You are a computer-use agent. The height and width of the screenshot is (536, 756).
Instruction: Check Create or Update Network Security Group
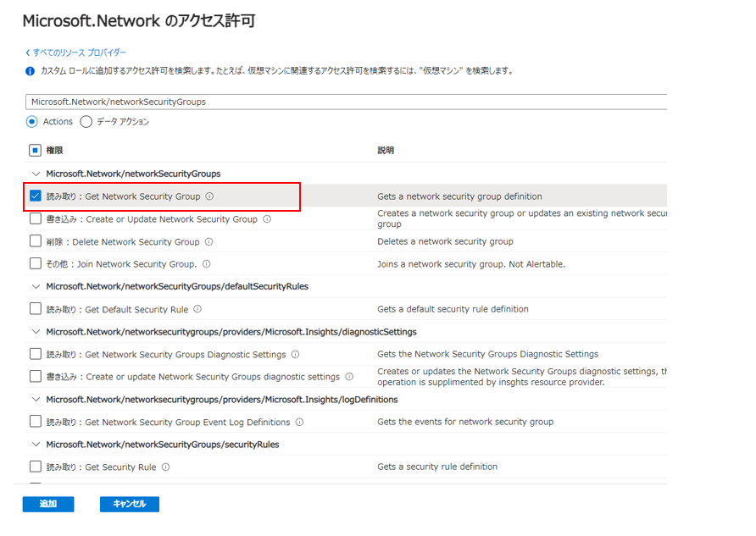pyautogui.click(x=36, y=218)
